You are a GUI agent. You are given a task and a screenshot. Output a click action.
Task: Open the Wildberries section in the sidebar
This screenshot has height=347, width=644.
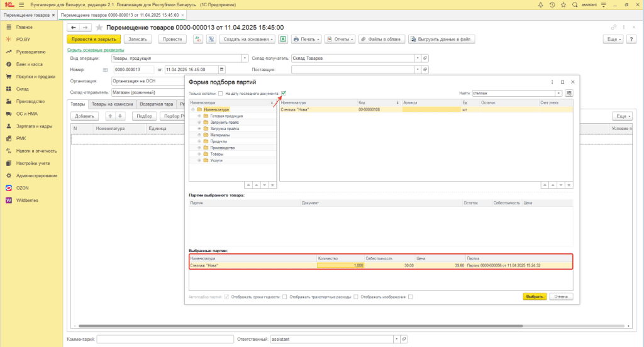pyautogui.click(x=27, y=201)
